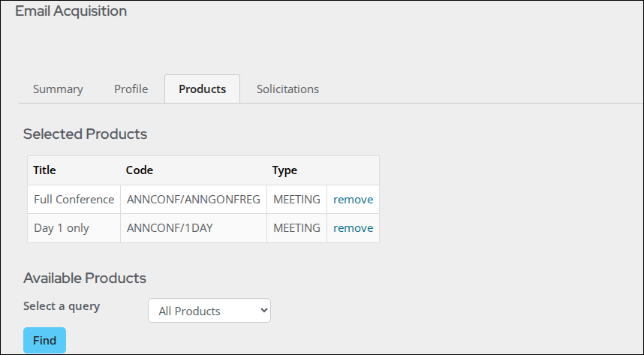Click the Available Products heading
Image resolution: width=644 pixels, height=355 pixels.
pos(85,278)
